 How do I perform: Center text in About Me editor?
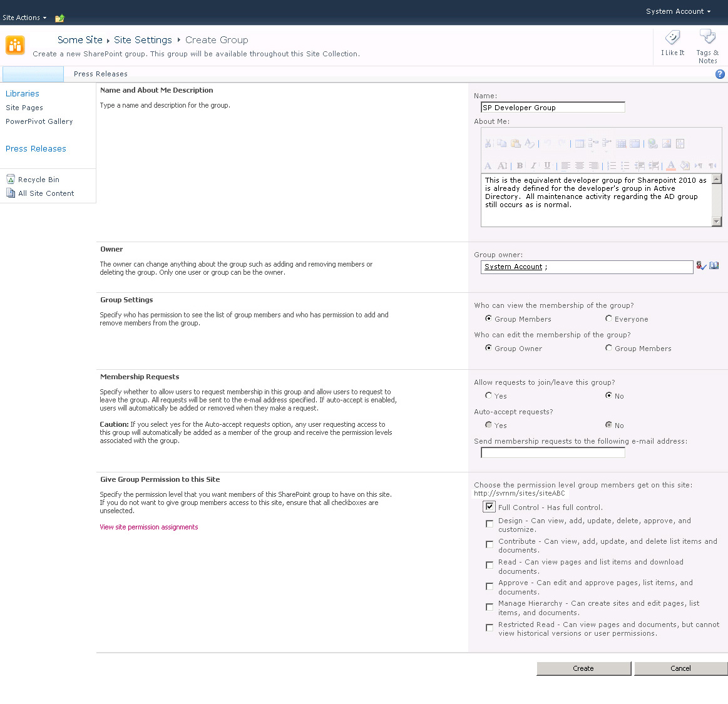[580, 165]
